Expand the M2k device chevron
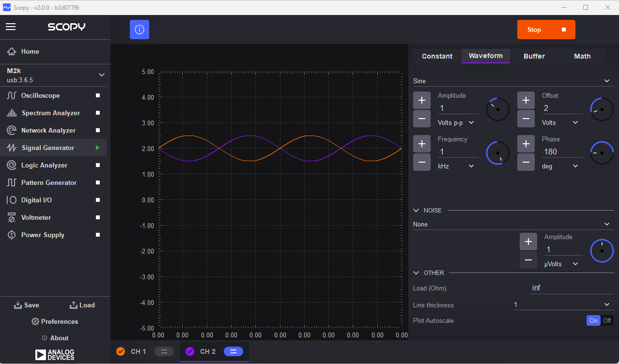The height and width of the screenshot is (364, 619). (x=101, y=75)
